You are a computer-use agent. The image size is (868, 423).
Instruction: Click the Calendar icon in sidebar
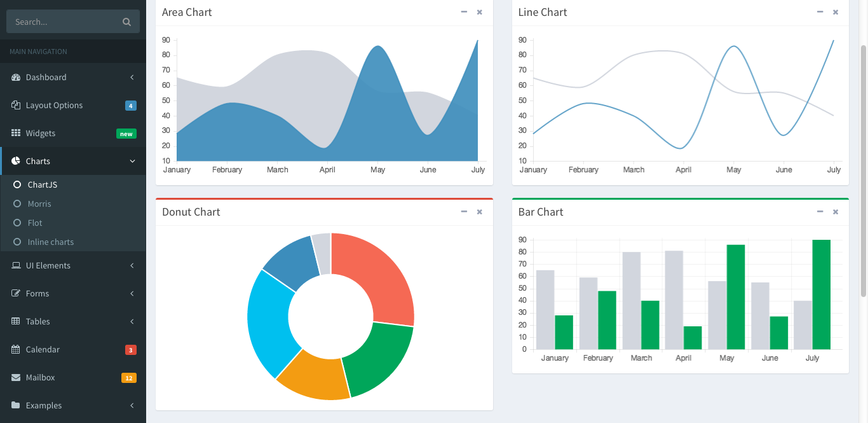coord(16,349)
